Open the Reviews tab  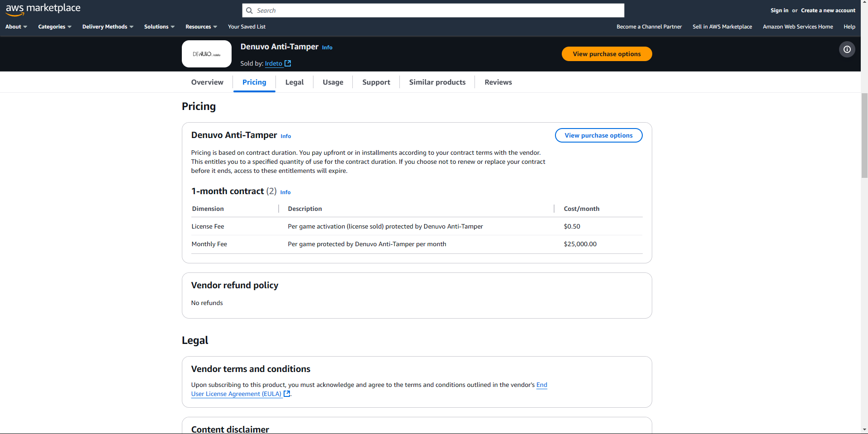498,82
